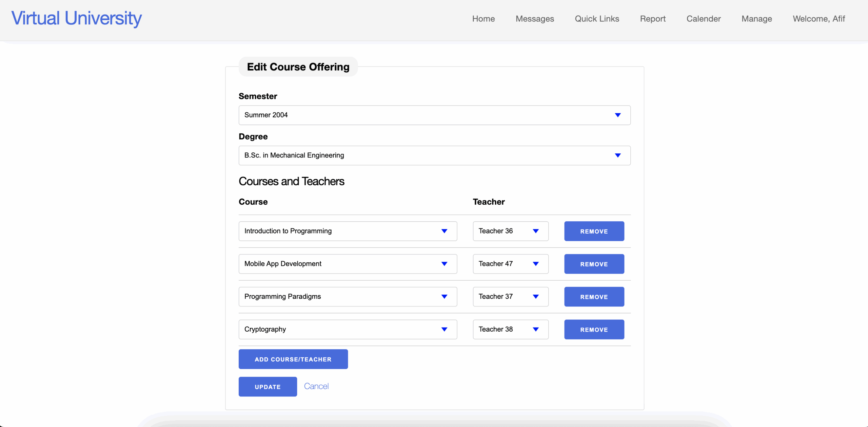Click the Cancel link
The height and width of the screenshot is (427, 868).
(x=316, y=386)
